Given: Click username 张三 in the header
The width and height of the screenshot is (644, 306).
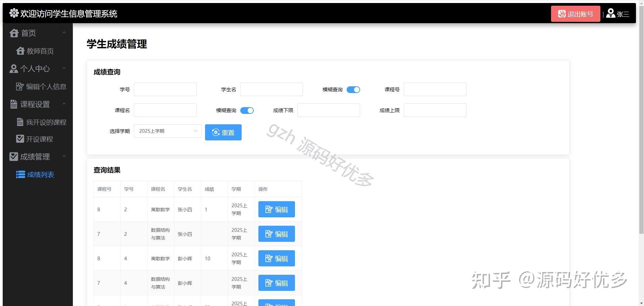Looking at the screenshot, I should 623,14.
